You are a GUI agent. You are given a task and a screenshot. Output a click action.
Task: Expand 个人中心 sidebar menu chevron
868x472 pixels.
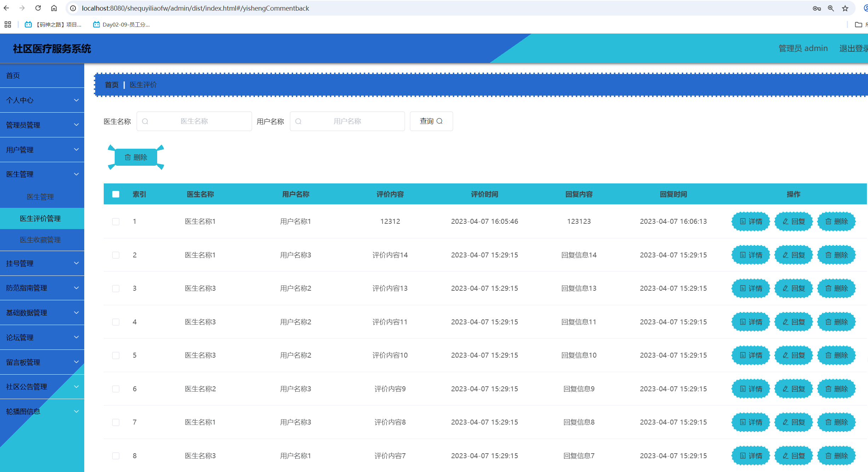click(76, 100)
